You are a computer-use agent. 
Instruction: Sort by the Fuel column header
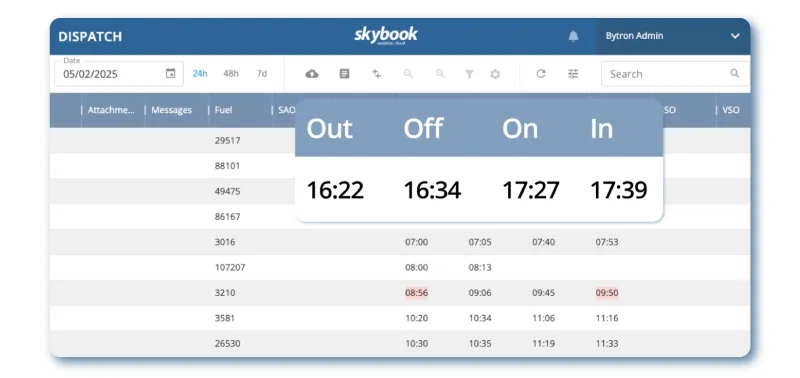pyautogui.click(x=223, y=110)
